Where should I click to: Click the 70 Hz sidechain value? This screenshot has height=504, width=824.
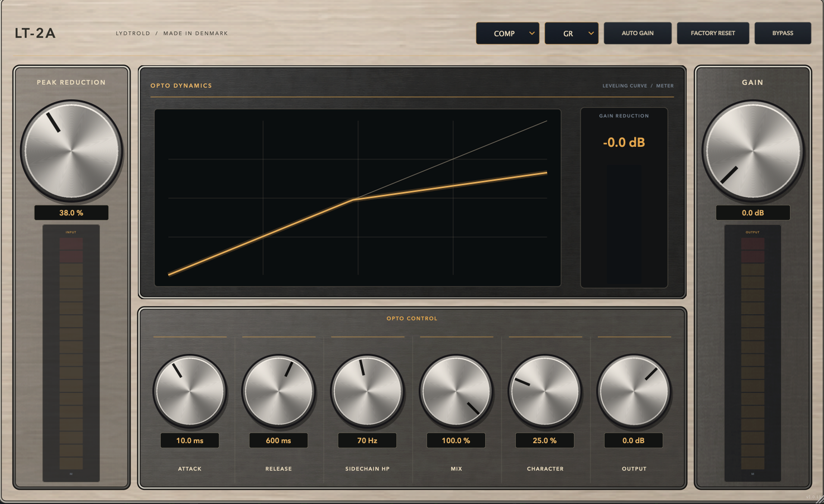367,440
